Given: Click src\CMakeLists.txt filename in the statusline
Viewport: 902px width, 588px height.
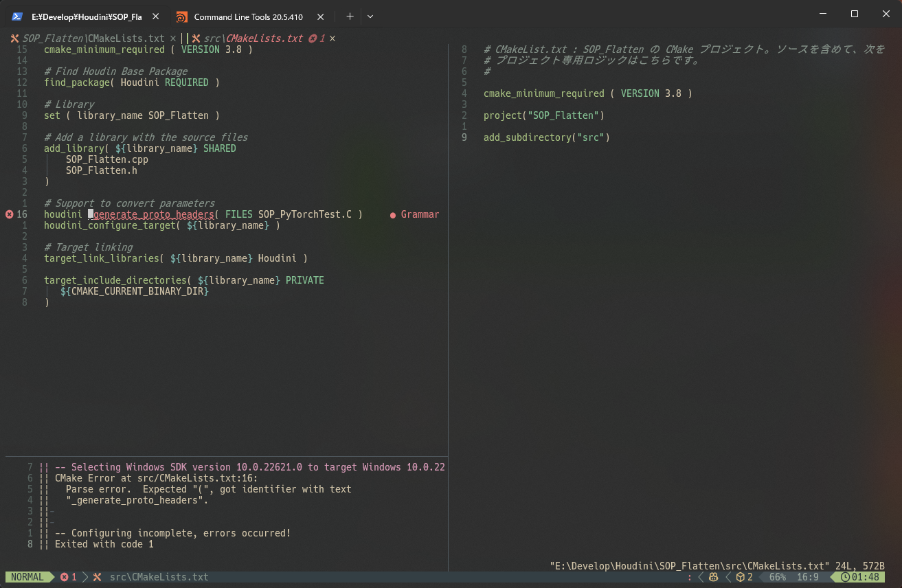Looking at the screenshot, I should 159,577.
